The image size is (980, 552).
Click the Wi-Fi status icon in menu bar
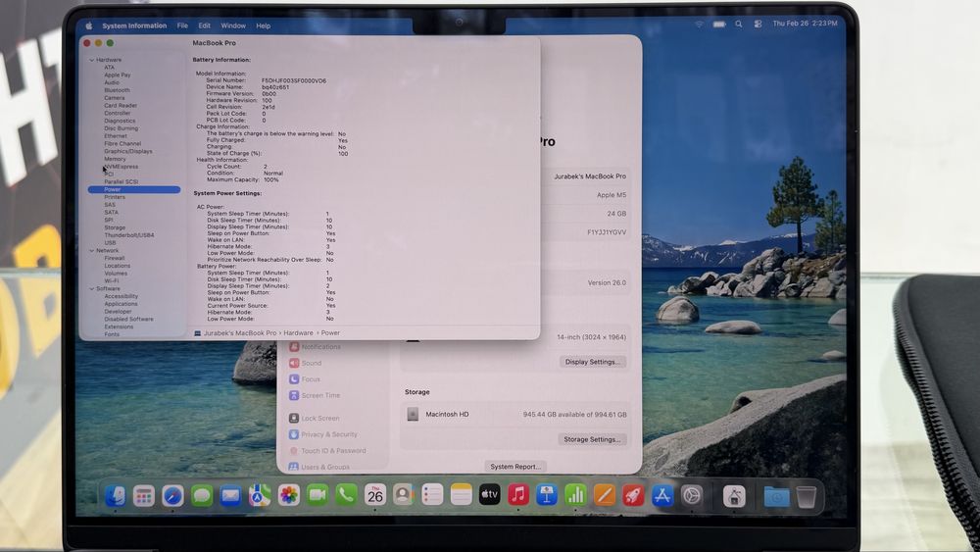699,24
